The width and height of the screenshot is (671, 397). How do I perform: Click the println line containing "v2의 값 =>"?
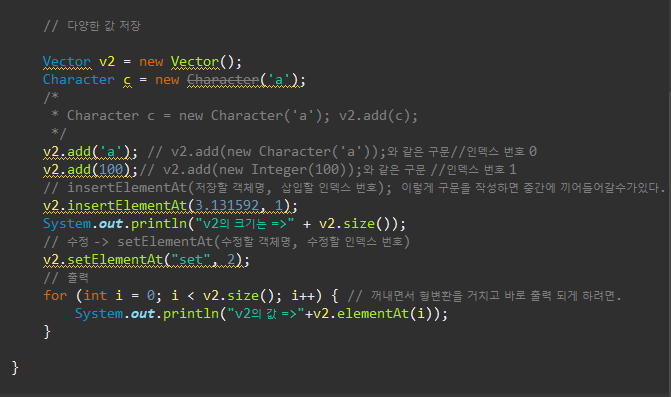261,314
